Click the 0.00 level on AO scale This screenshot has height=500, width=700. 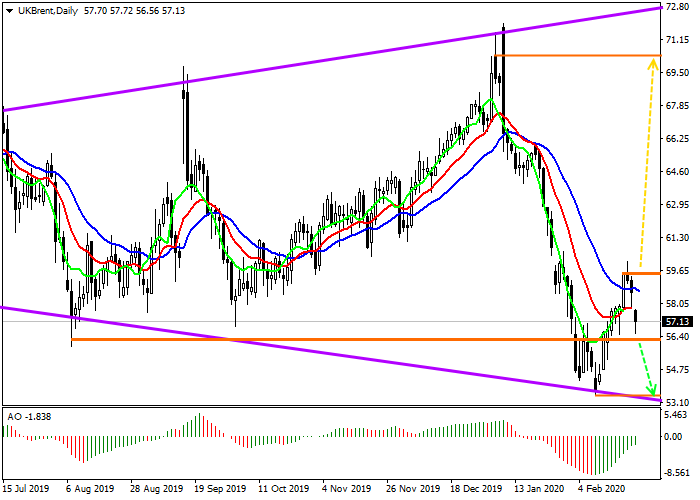tap(675, 437)
